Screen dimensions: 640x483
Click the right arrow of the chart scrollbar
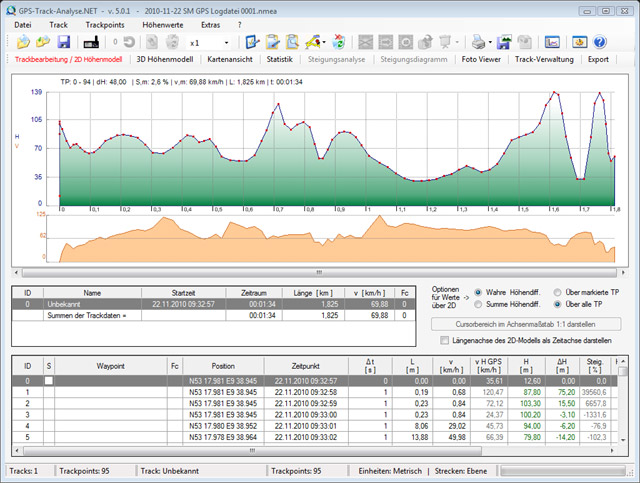pos(623,272)
